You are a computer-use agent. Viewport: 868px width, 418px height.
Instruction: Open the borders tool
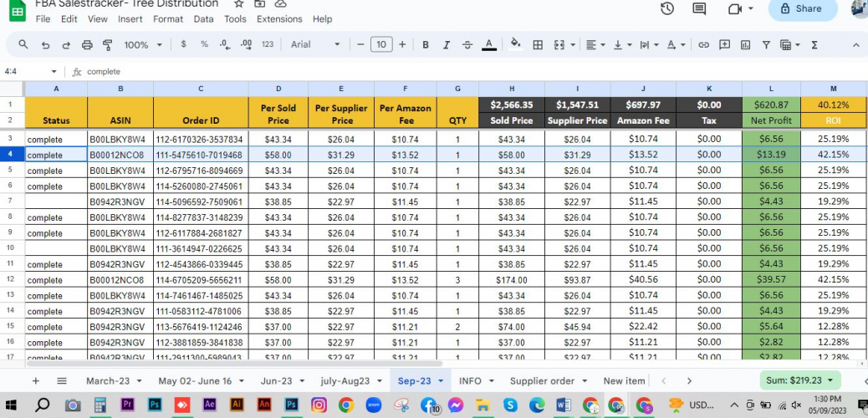(x=538, y=45)
